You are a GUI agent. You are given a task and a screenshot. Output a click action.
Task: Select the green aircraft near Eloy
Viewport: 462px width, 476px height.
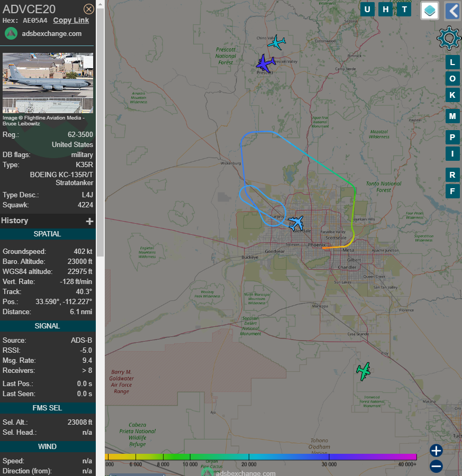click(364, 371)
